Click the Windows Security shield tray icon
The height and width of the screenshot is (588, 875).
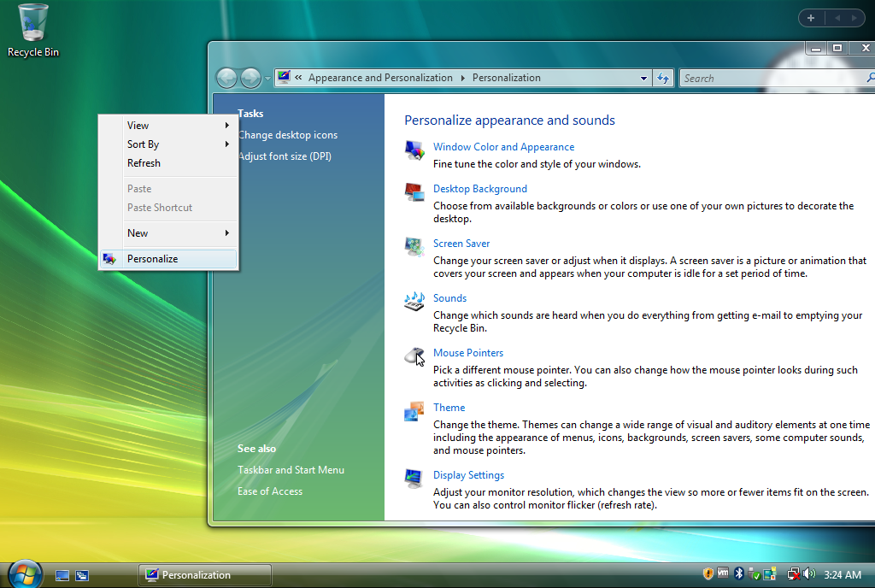pyautogui.click(x=708, y=573)
